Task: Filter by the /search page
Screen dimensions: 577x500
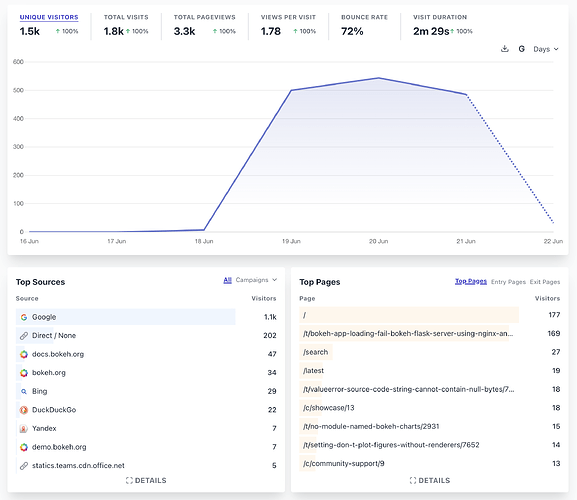Action: coord(430,352)
